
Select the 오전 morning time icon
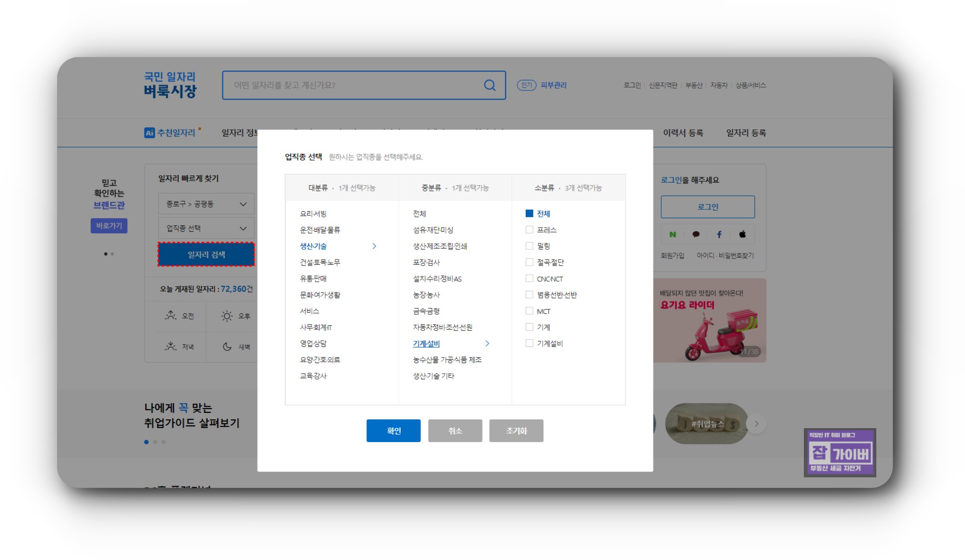pyautogui.click(x=171, y=316)
